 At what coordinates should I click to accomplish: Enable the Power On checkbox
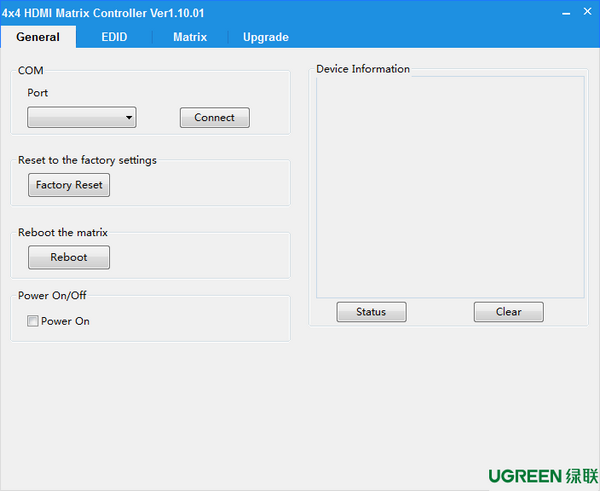coord(33,322)
